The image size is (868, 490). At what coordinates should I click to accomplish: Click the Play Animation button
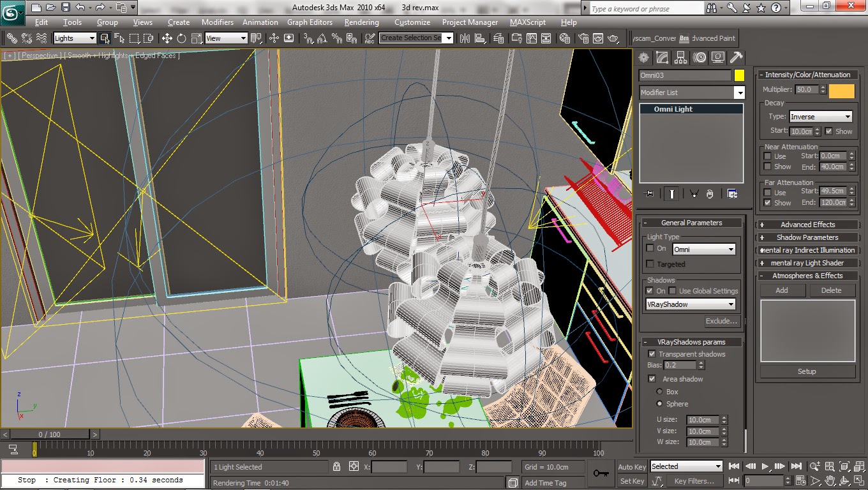coord(766,467)
